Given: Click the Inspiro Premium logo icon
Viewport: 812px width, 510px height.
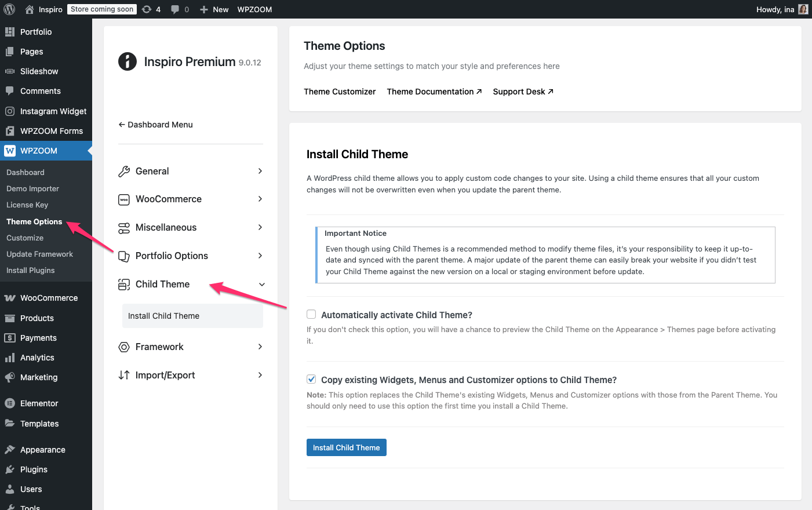Looking at the screenshot, I should pyautogui.click(x=128, y=61).
